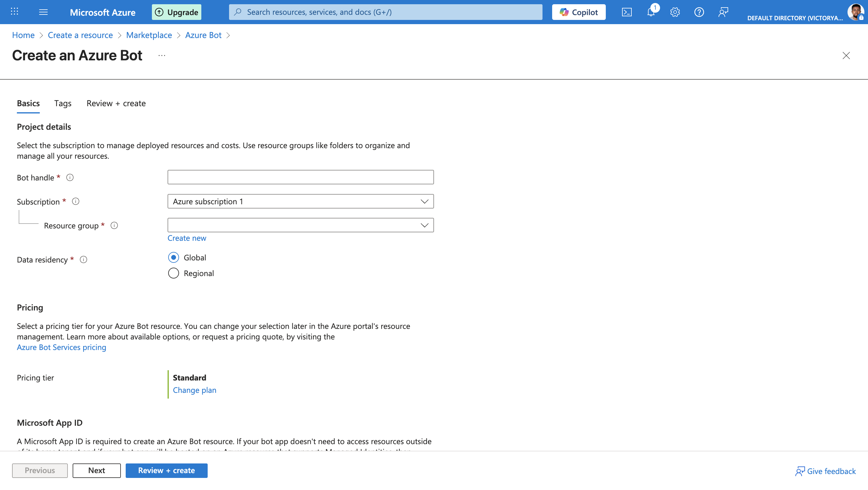
Task: Open the ellipsis menu next to page title
Action: click(x=162, y=56)
